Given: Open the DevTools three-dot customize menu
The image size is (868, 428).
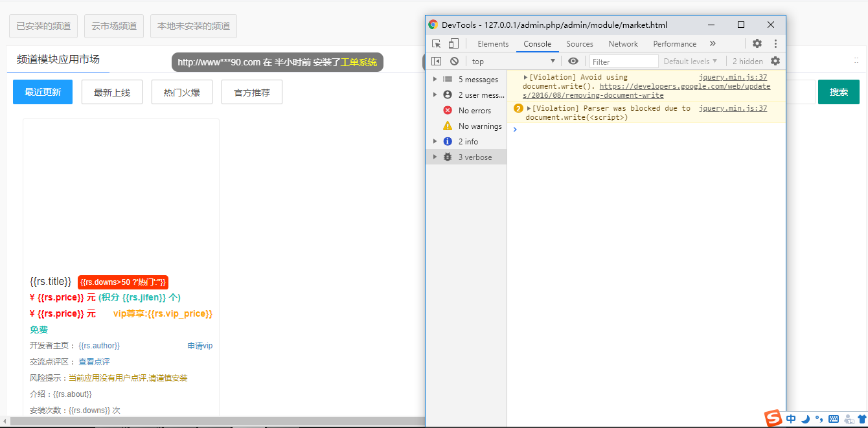Looking at the screenshot, I should click(775, 44).
